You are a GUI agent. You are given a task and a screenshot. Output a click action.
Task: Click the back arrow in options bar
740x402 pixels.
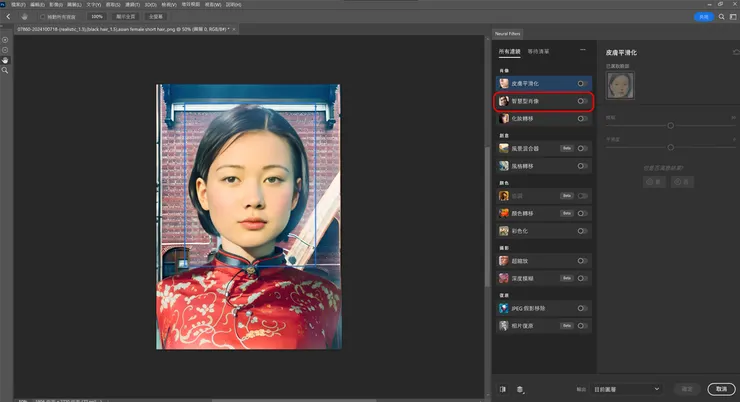tap(8, 16)
